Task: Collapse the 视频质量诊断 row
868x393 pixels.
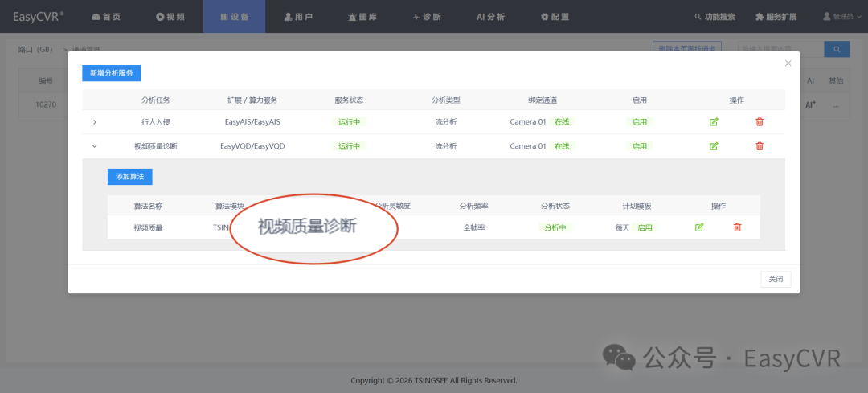Action: [94, 146]
